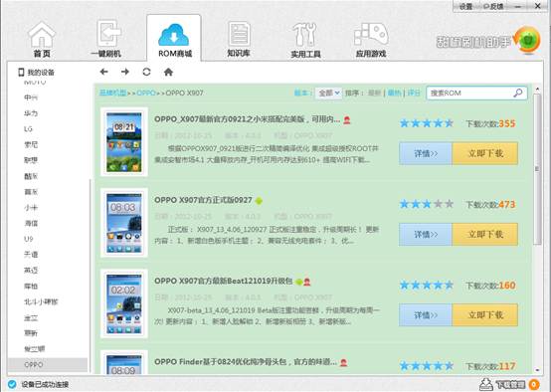This screenshot has width=551, height=392.
Task: Click the orange download count badge
Action: [x=534, y=384]
